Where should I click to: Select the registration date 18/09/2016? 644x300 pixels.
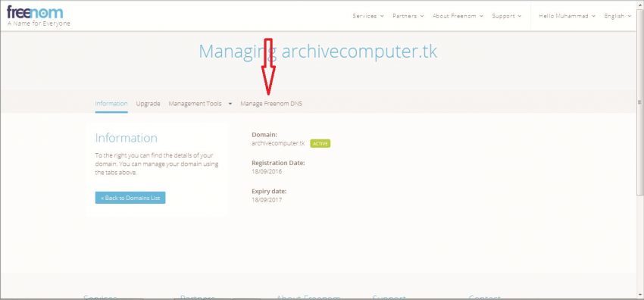(267, 171)
